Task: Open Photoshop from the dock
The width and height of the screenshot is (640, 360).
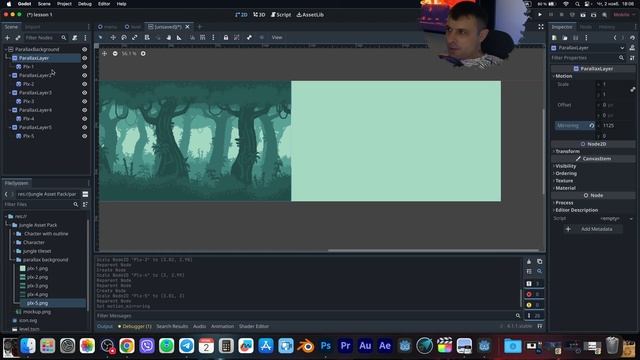Action: click(325, 346)
